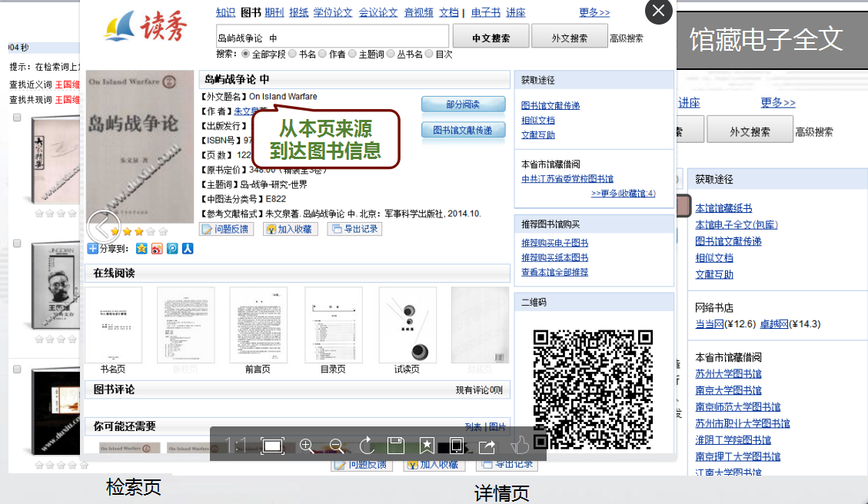Image resolution: width=868 pixels, height=504 pixels.
Task: Zoom in using the magnifier plus icon
Action: click(x=307, y=446)
